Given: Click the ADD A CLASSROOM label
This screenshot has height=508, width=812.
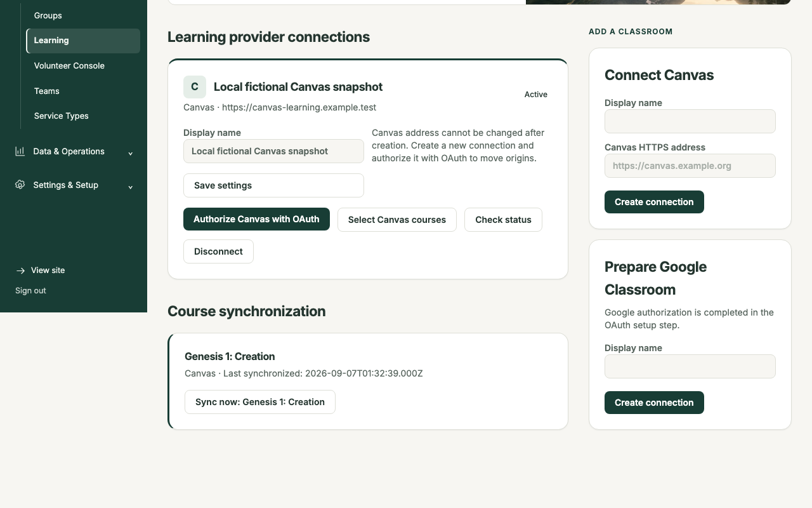Looking at the screenshot, I should (631, 32).
